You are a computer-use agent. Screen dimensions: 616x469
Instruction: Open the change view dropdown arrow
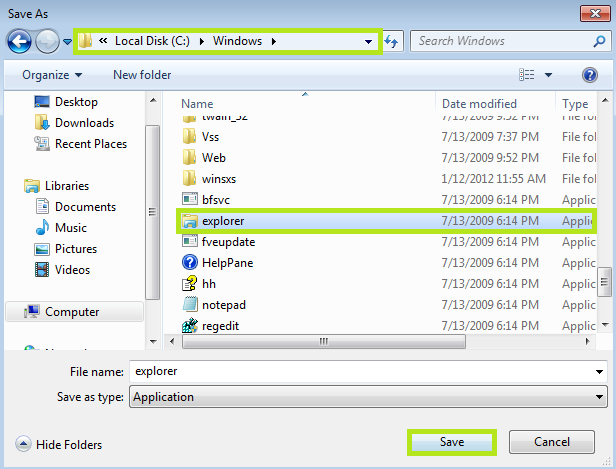(548, 75)
